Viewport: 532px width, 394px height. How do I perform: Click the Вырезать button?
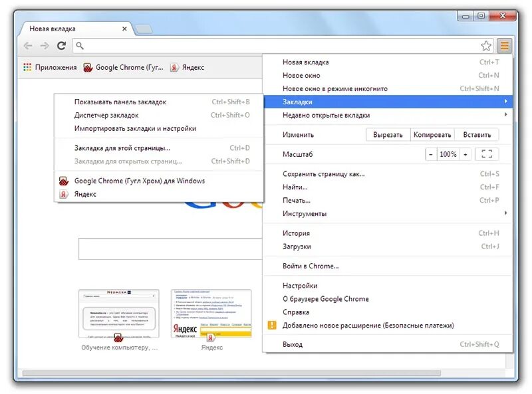[388, 135]
